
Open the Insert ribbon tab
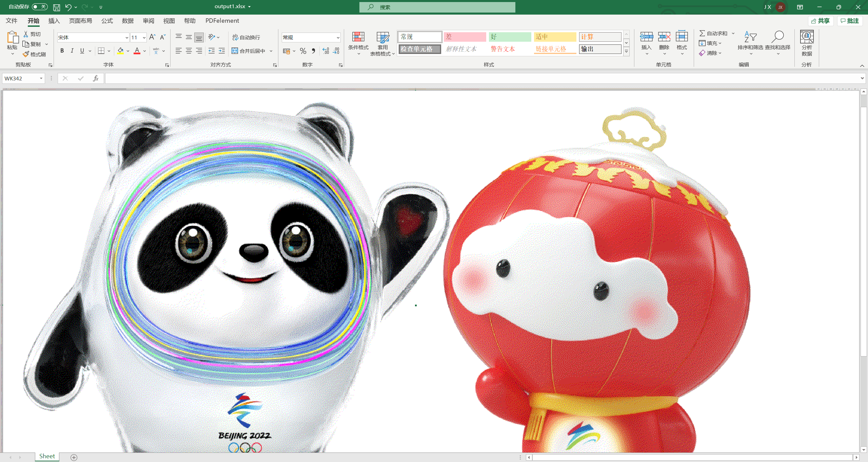click(x=54, y=21)
